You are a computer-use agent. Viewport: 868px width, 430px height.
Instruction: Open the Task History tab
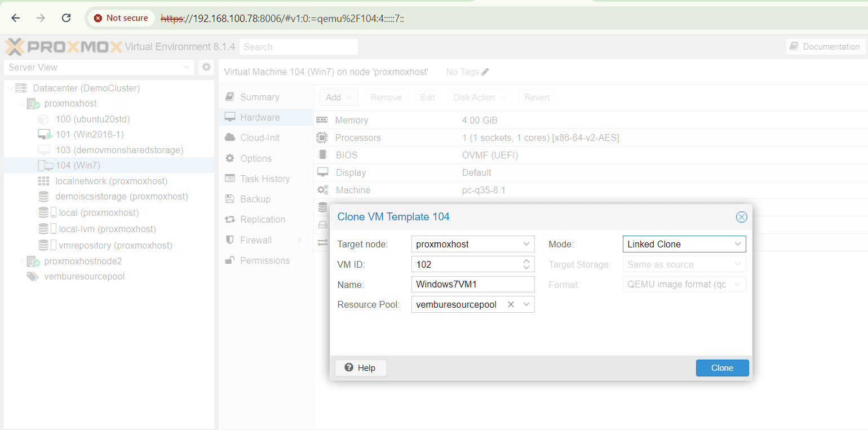click(266, 179)
